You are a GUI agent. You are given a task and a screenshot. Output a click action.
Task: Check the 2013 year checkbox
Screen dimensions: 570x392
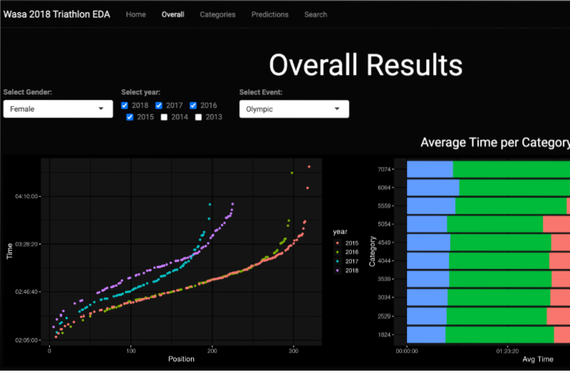click(199, 117)
